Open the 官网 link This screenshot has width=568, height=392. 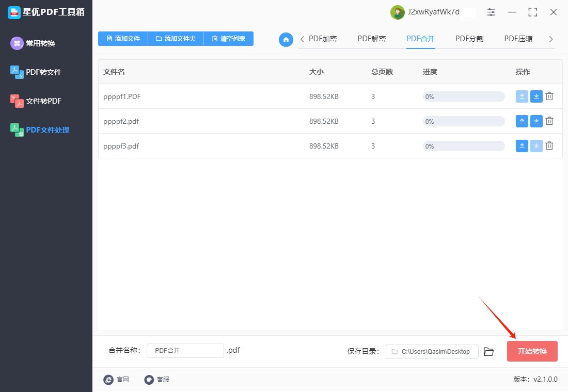(116, 379)
